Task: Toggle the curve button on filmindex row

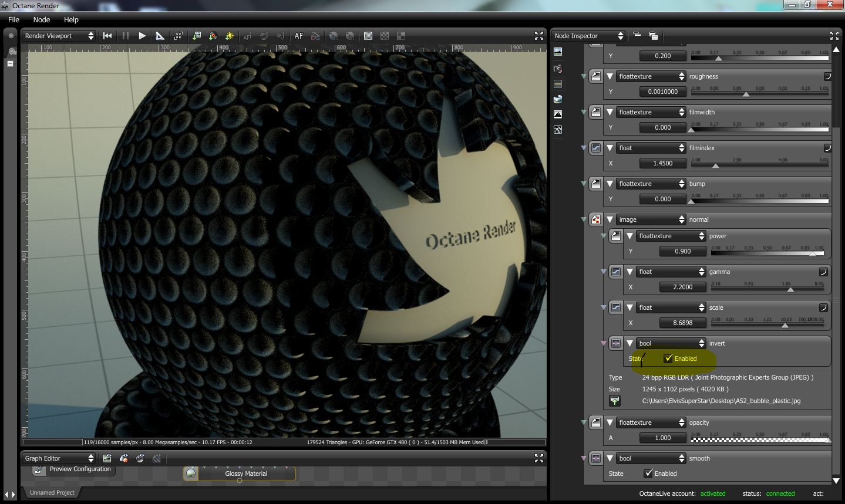Action: [827, 148]
